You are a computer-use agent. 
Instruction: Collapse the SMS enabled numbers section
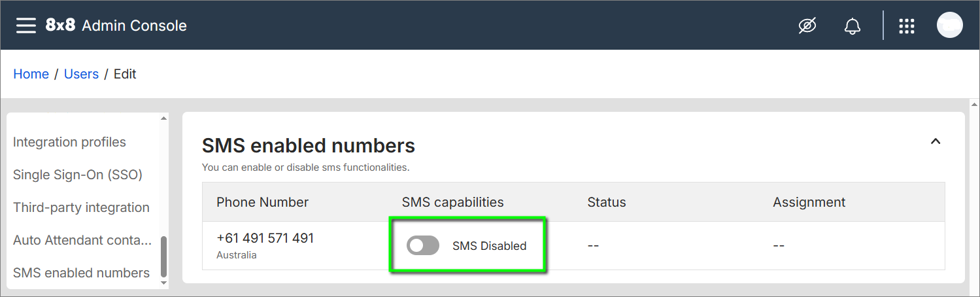936,141
